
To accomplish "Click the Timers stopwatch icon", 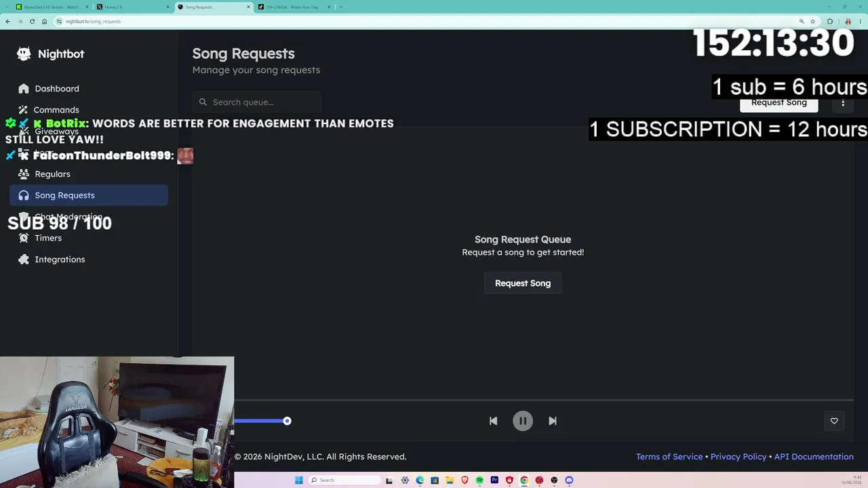I will click(24, 238).
